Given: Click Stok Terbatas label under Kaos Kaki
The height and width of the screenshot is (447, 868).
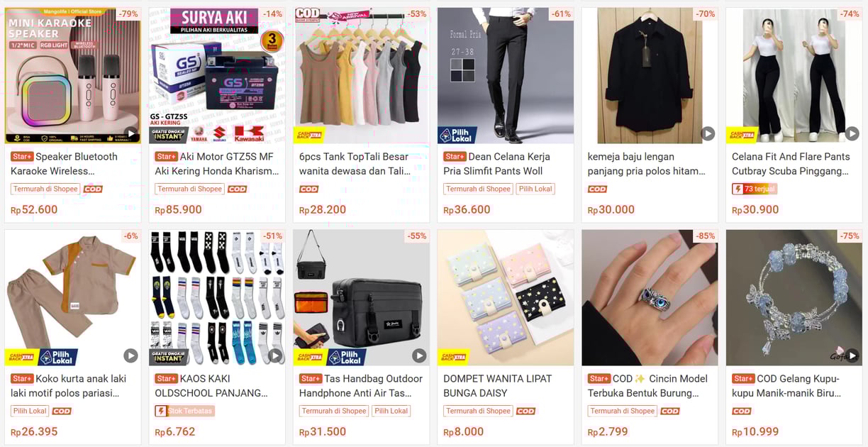Looking at the screenshot, I should 186,411.
